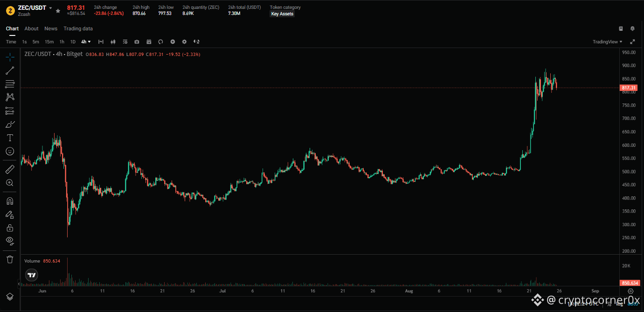Expand chart to fullscreen
The height and width of the screenshot is (312, 644).
tap(633, 42)
